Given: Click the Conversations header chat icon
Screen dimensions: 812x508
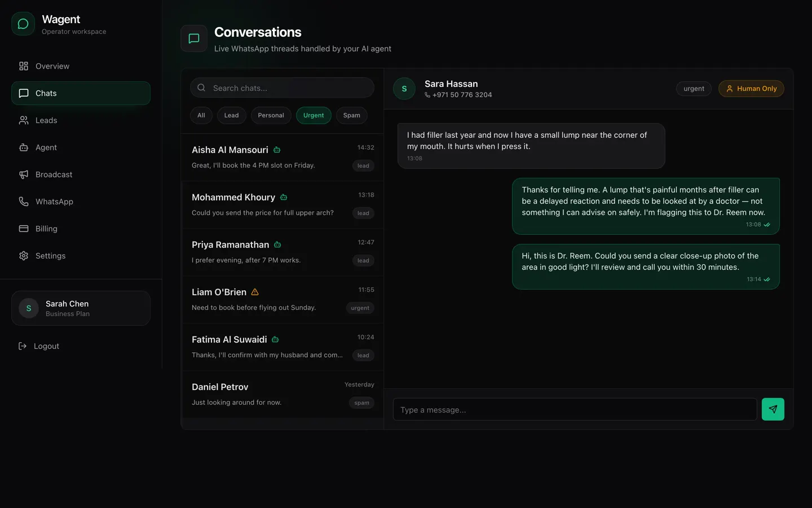Looking at the screenshot, I should coord(194,38).
